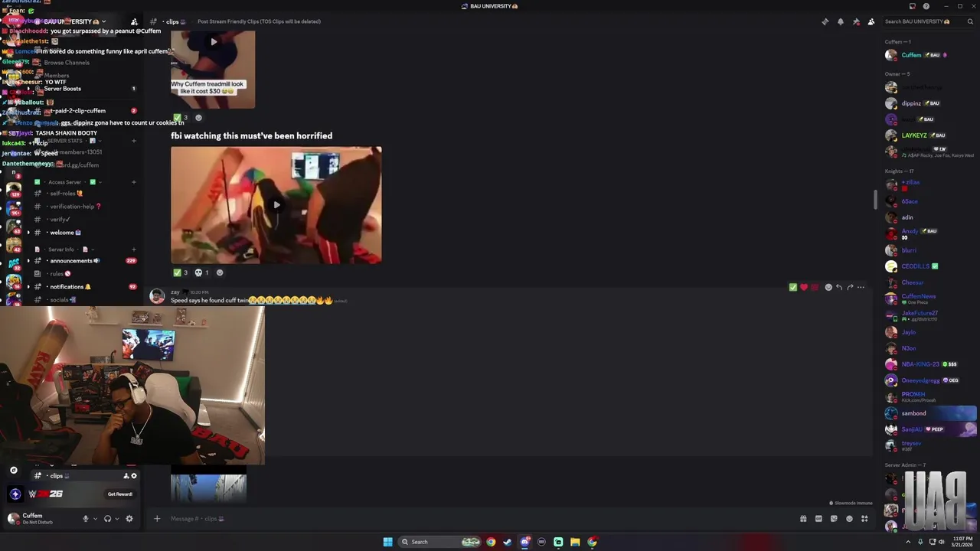
Task: Click the Windows taskbar Search box
Action: (440, 542)
